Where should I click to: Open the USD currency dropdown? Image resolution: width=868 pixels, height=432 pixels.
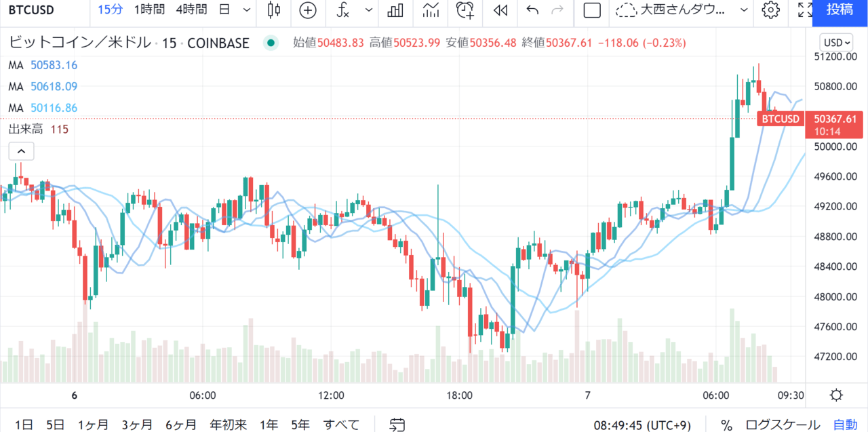point(836,43)
